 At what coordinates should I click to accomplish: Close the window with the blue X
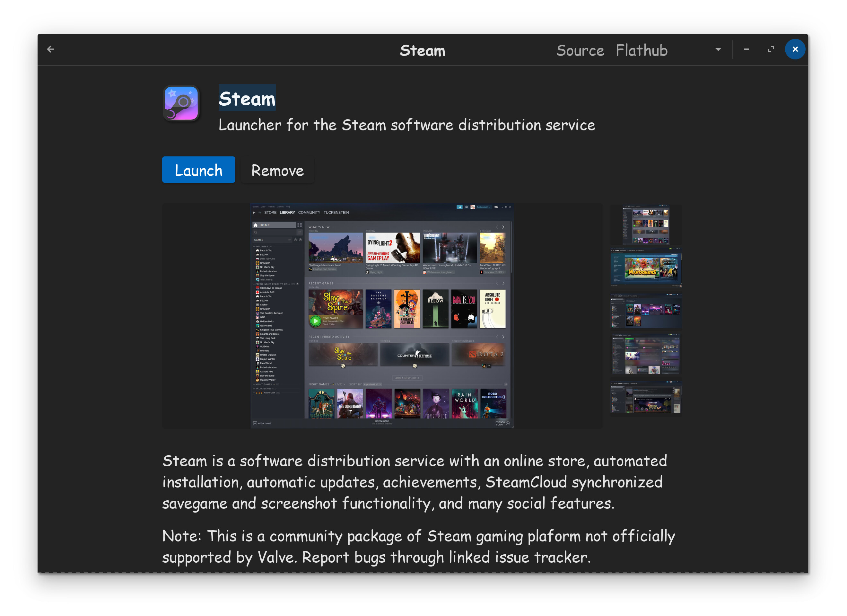click(795, 49)
